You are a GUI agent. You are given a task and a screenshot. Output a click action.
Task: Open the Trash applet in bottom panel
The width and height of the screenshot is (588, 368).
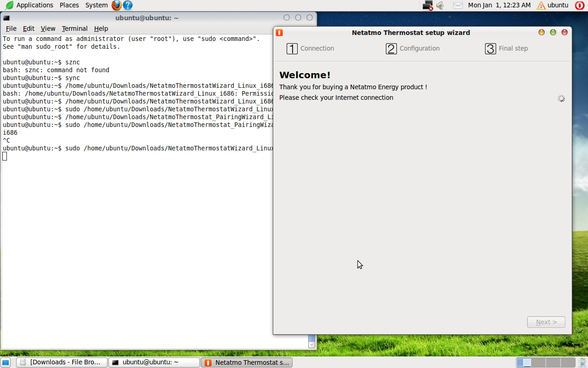(x=582, y=362)
